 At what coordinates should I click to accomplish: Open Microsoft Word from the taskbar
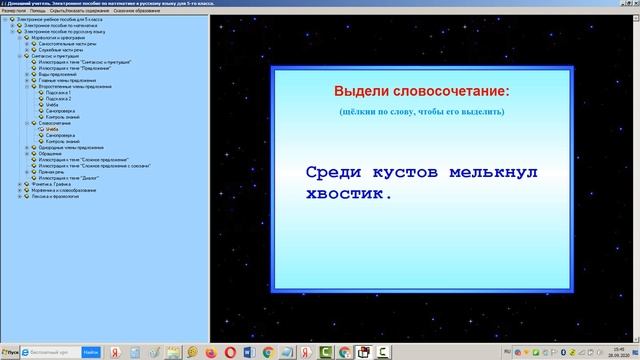[249, 352]
